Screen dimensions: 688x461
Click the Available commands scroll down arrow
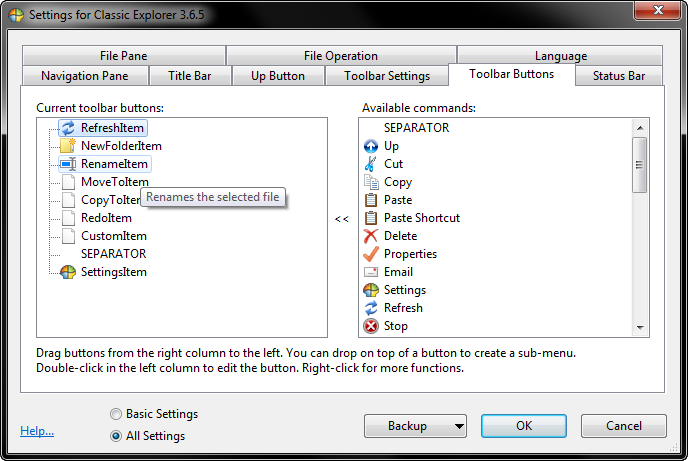[x=640, y=327]
